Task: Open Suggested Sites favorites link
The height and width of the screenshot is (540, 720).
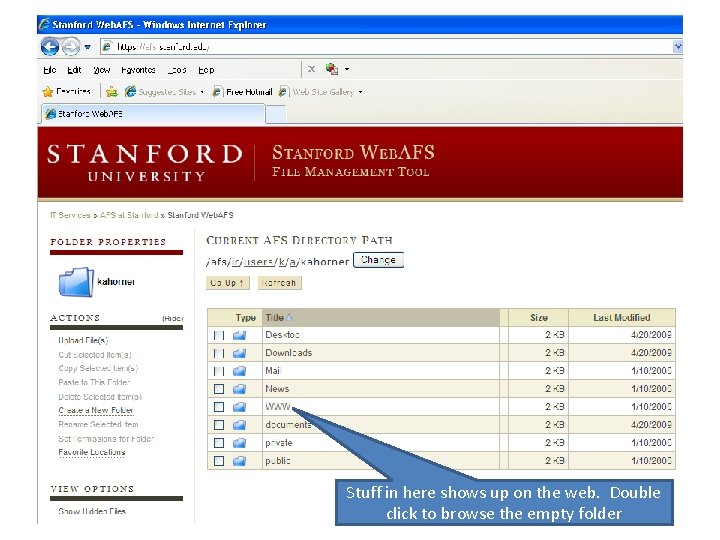Action: [161, 92]
